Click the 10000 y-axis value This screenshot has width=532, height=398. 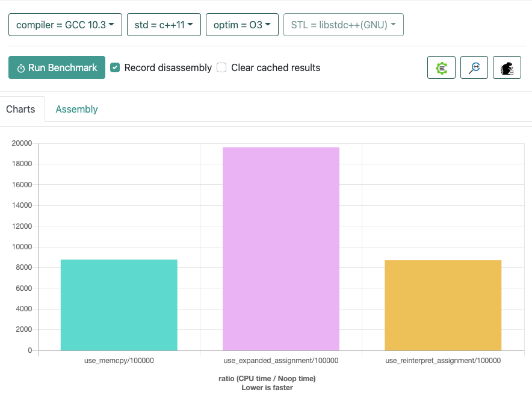pyautogui.click(x=22, y=247)
